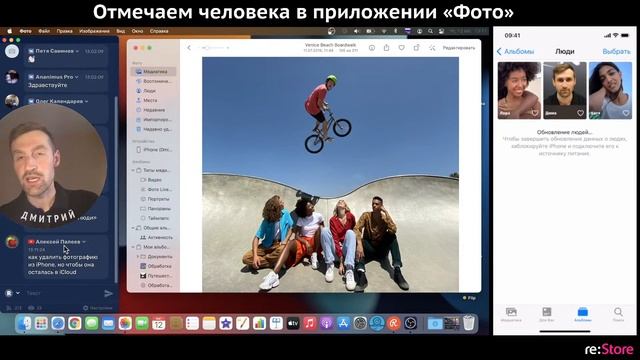Mark the photo as favorite with the heart icon

click(402, 48)
